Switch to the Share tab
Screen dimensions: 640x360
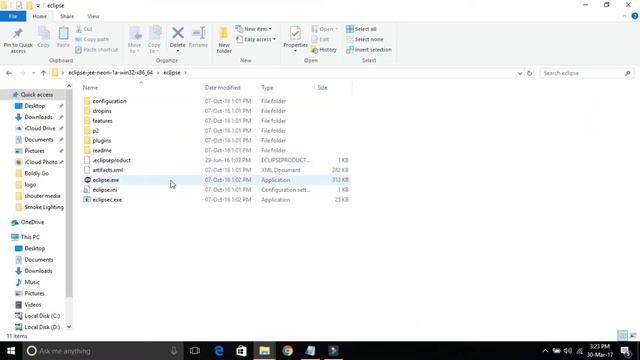pyautogui.click(x=67, y=16)
